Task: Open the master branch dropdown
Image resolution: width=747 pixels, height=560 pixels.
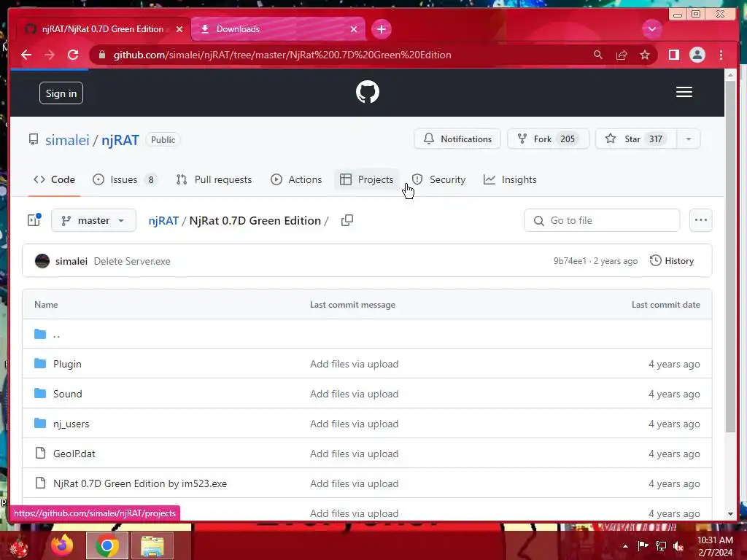Action: [93, 220]
